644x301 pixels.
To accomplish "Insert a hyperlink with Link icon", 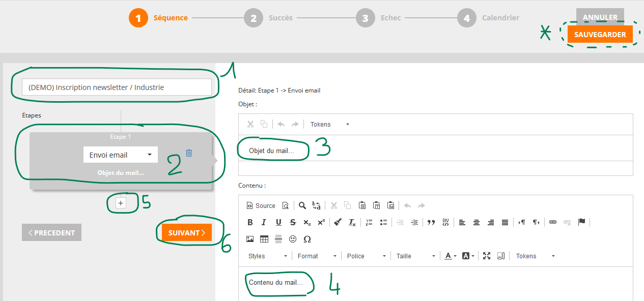I will [x=553, y=222].
